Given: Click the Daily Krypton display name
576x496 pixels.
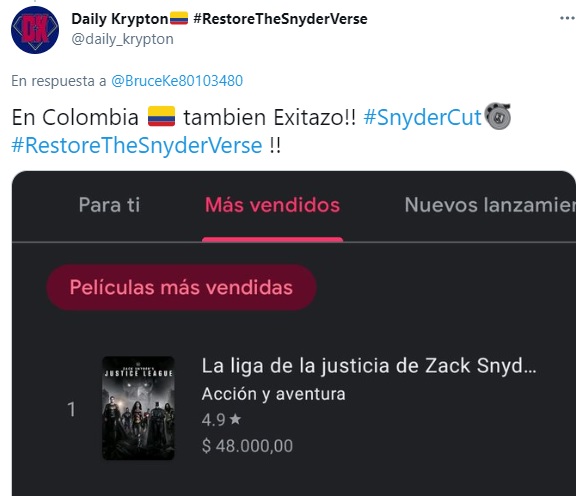Looking at the screenshot, I should [120, 19].
